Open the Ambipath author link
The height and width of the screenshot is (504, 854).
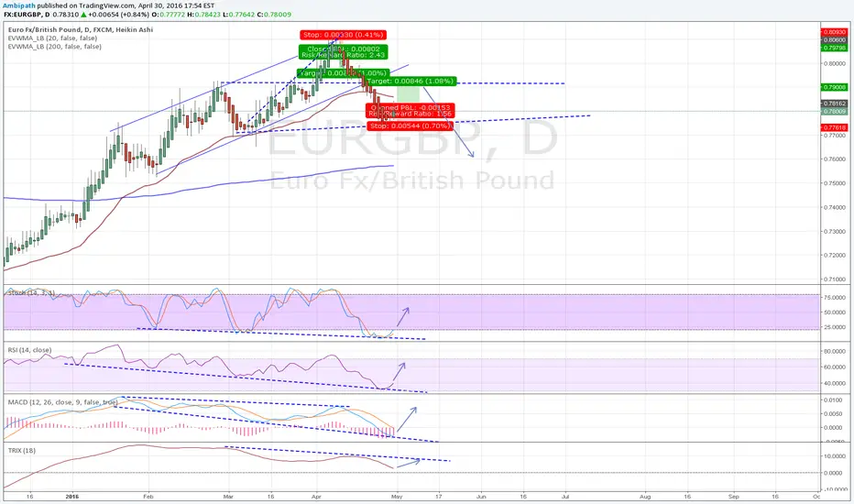coord(19,5)
